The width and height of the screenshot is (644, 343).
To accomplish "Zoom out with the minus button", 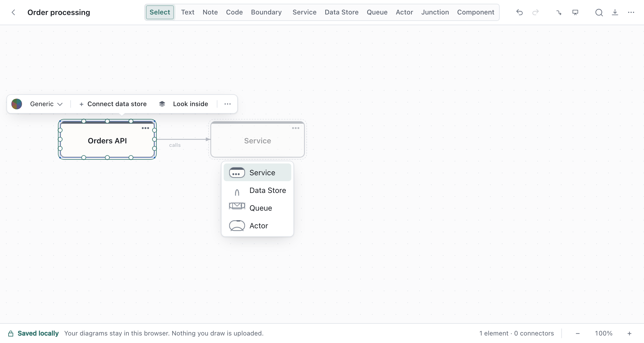I will [578, 333].
